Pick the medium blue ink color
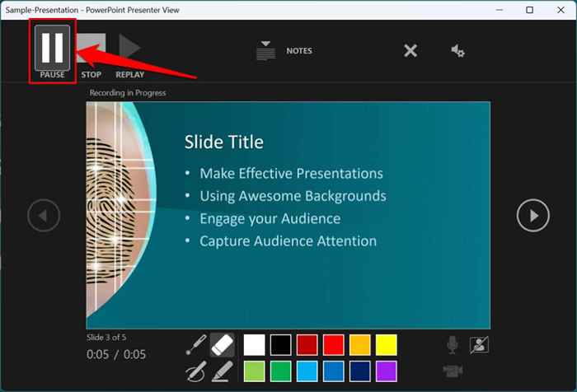Image resolution: width=577 pixels, height=392 pixels. pyautogui.click(x=333, y=371)
